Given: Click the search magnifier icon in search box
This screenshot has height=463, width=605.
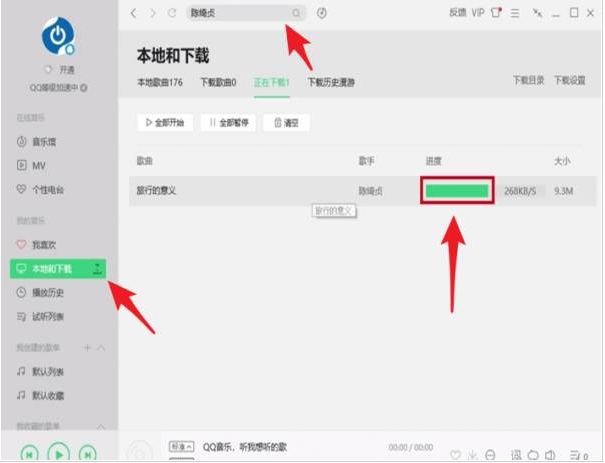Looking at the screenshot, I should point(296,14).
